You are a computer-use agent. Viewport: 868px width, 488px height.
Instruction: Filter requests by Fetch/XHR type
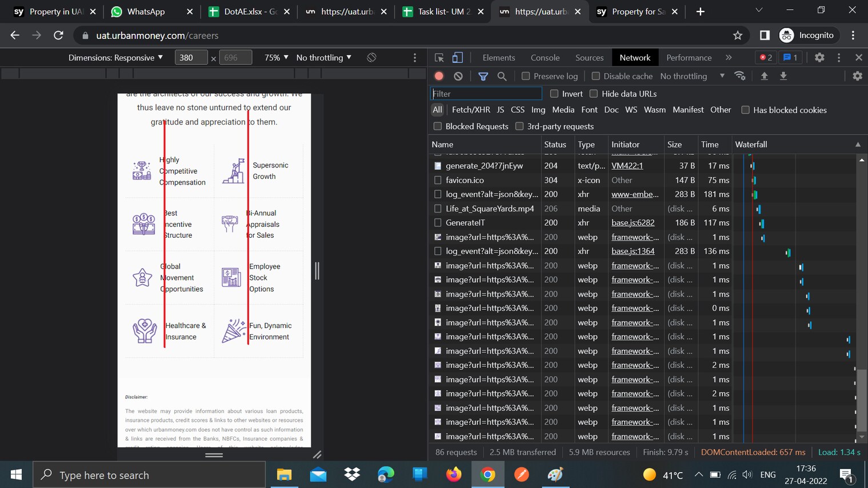[470, 110]
